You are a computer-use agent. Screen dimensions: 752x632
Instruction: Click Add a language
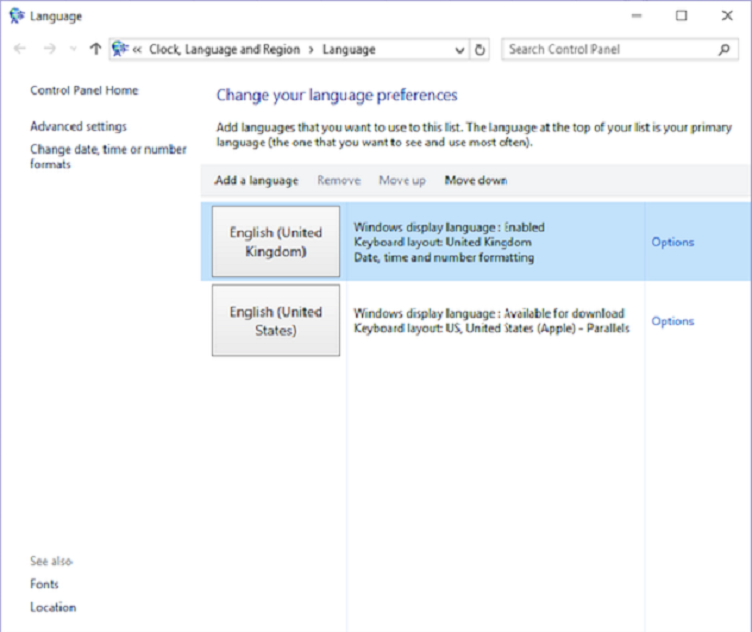[x=256, y=181]
